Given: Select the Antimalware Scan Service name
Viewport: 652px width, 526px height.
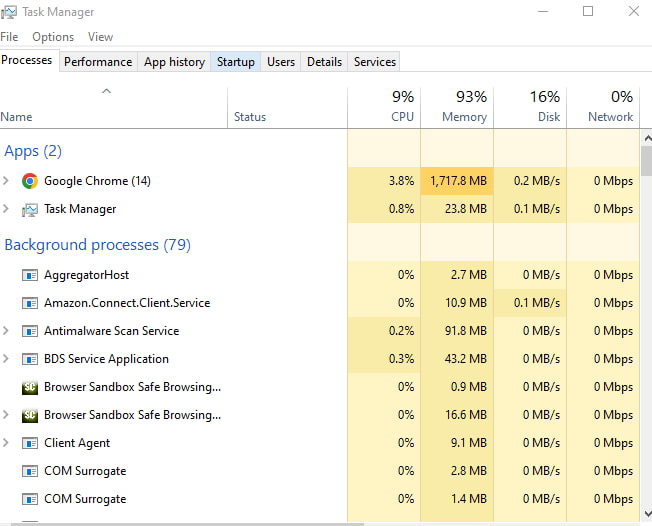Looking at the screenshot, I should click(111, 331).
